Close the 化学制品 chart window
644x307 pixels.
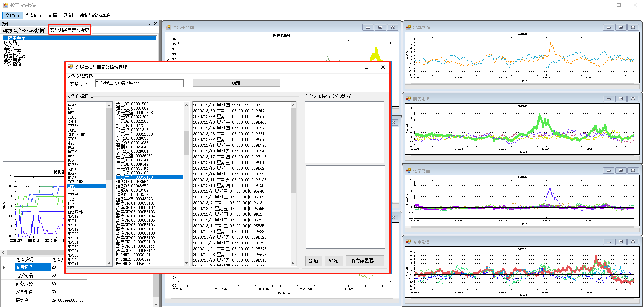tap(633, 170)
